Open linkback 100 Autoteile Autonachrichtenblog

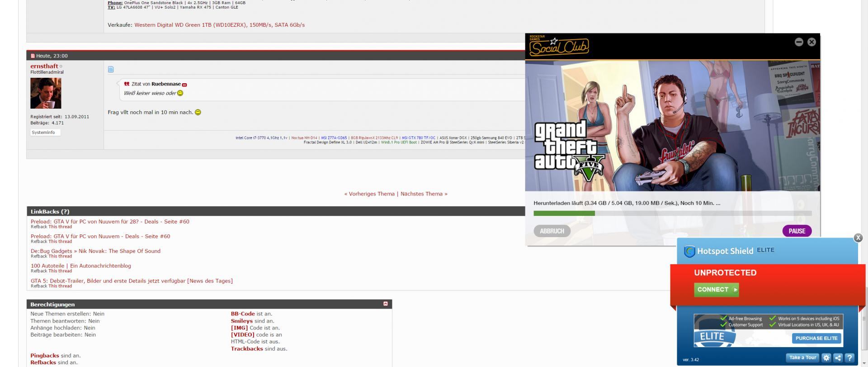tap(81, 266)
